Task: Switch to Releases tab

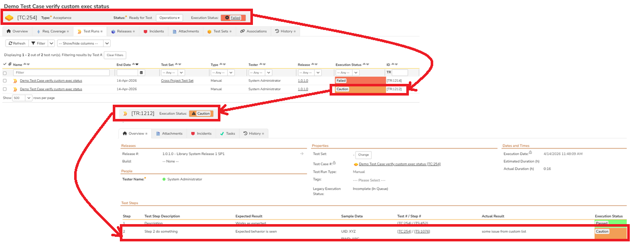Action: [x=124, y=32]
